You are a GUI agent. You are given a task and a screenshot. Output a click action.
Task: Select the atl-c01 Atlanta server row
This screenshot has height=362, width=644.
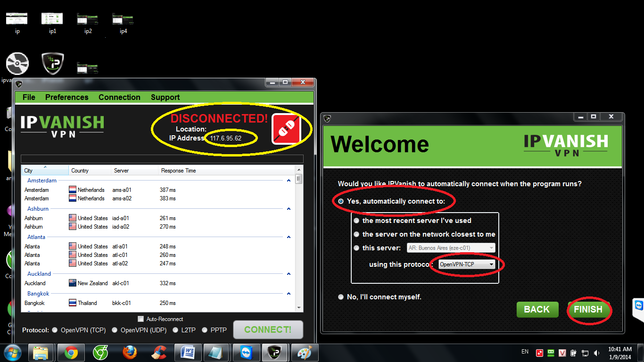158,255
